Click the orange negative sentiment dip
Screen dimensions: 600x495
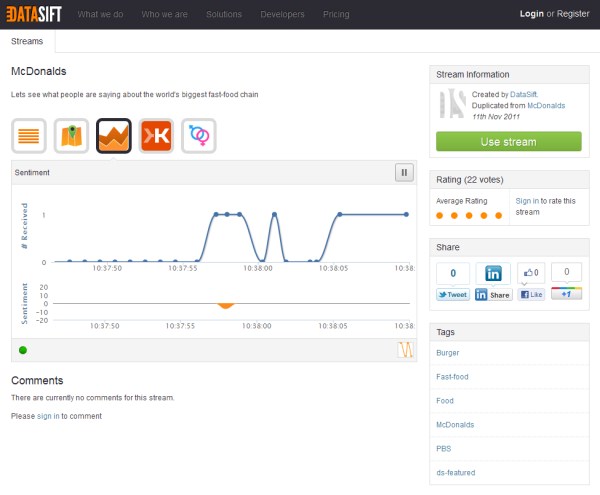[225, 306]
